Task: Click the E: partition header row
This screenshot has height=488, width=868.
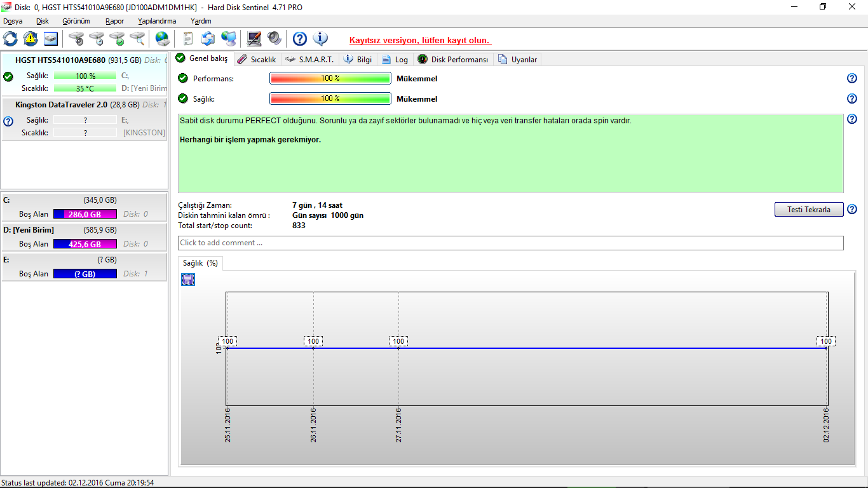Action: pyautogui.click(x=85, y=259)
